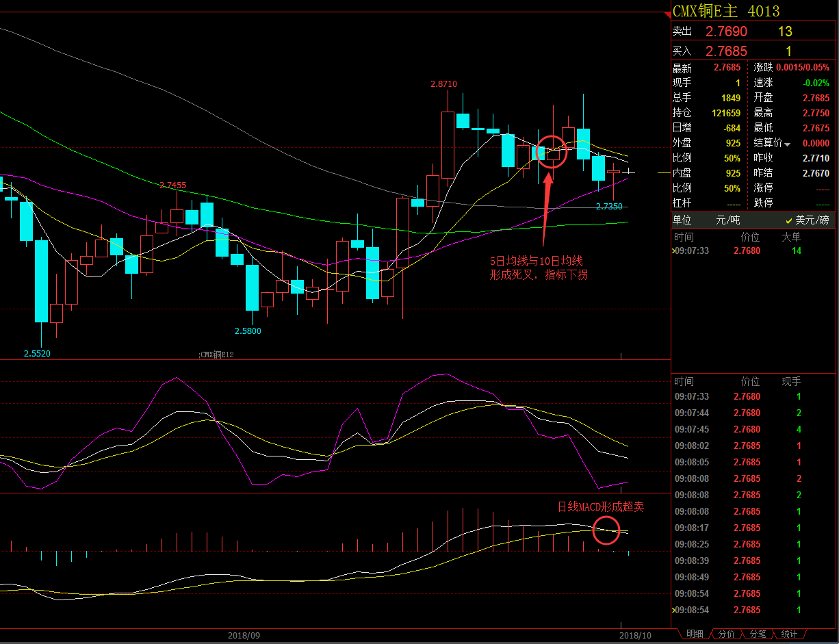Click the 现手 column header in trade list
The image size is (839, 644).
[x=791, y=381]
